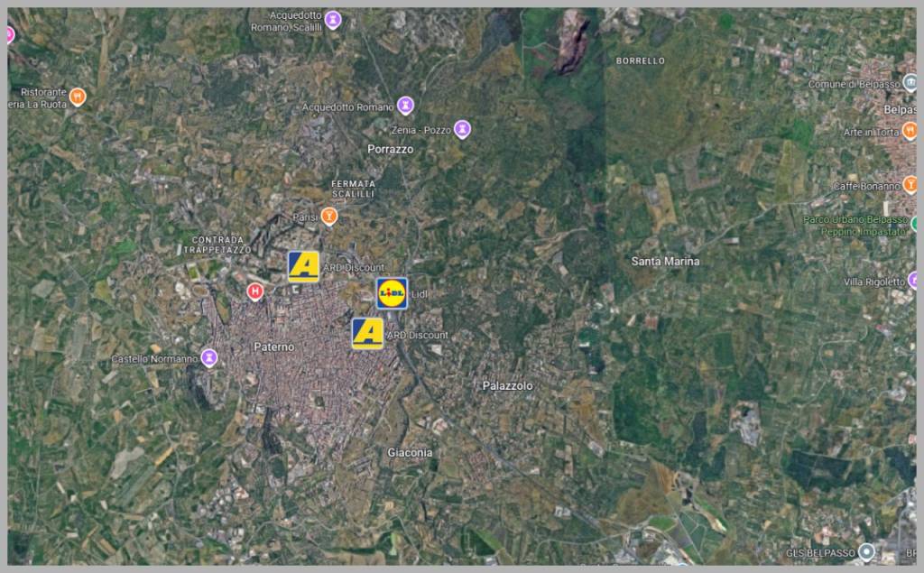Open the La Ruota restaurant pin
Viewport: 924px width, 573px height.
click(x=78, y=97)
